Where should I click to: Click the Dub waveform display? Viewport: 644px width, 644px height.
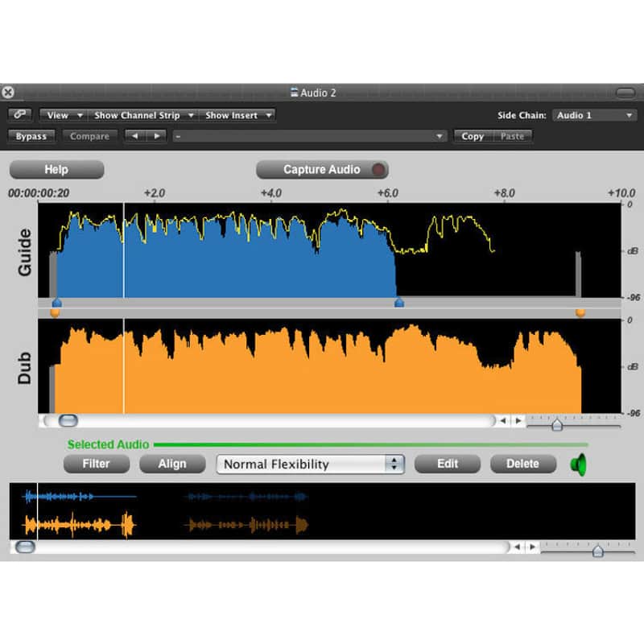[329, 366]
